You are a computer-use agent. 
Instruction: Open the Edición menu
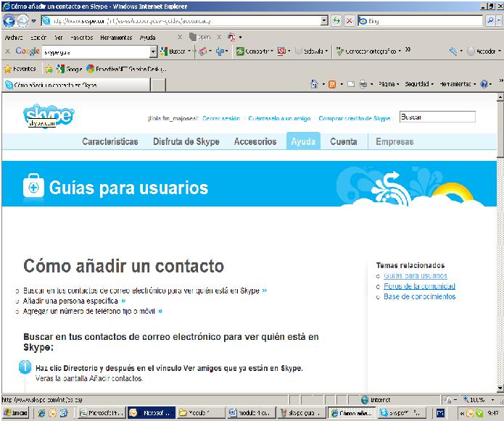pos(38,38)
